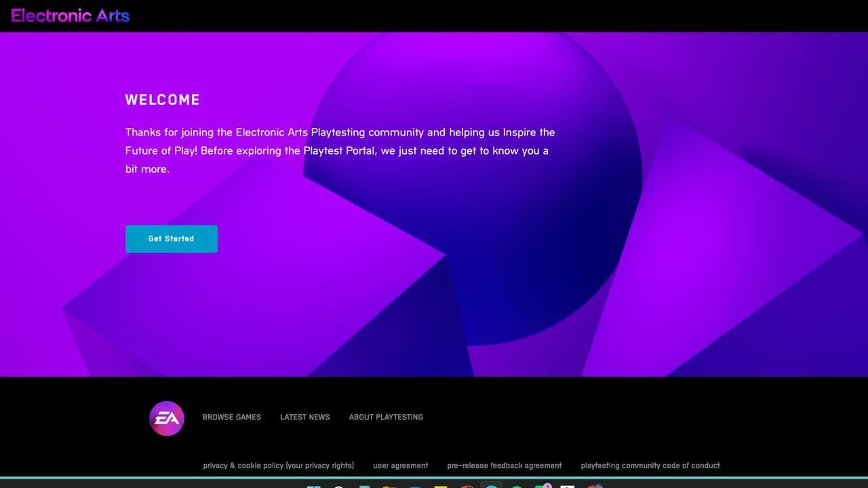This screenshot has height=488, width=868.
Task: Click the round EA logo icon
Action: pos(167,418)
